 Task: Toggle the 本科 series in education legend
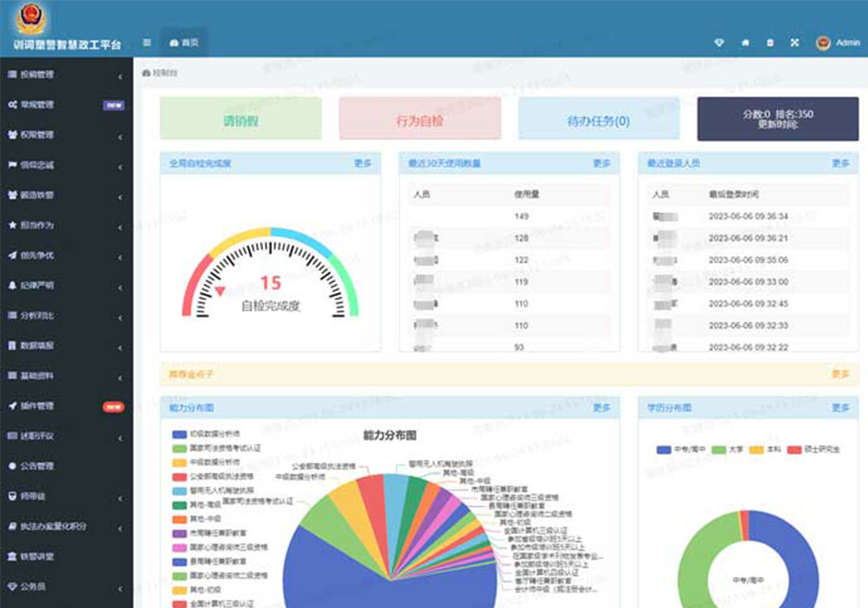click(765, 450)
